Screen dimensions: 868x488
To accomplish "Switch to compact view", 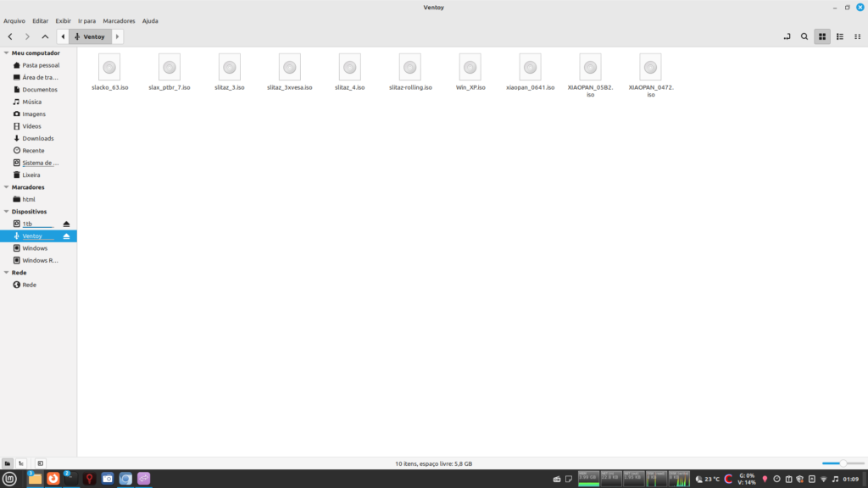I will (857, 36).
